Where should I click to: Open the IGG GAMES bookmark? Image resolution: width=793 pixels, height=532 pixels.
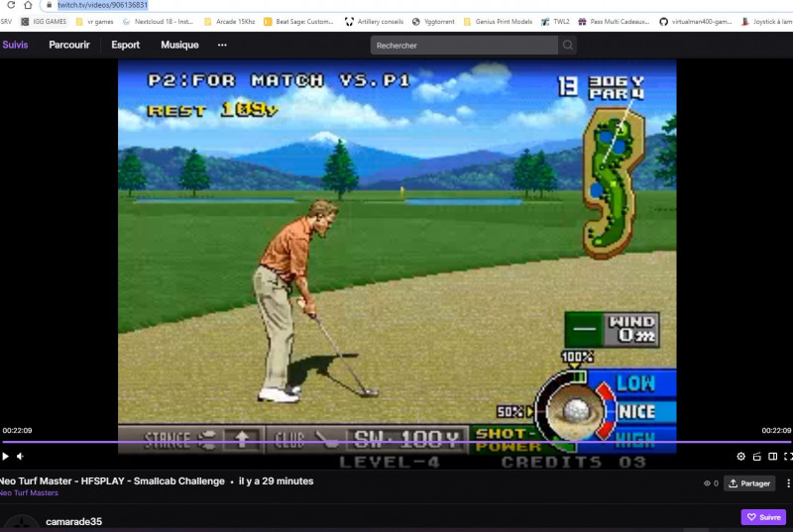pyautogui.click(x=44, y=22)
